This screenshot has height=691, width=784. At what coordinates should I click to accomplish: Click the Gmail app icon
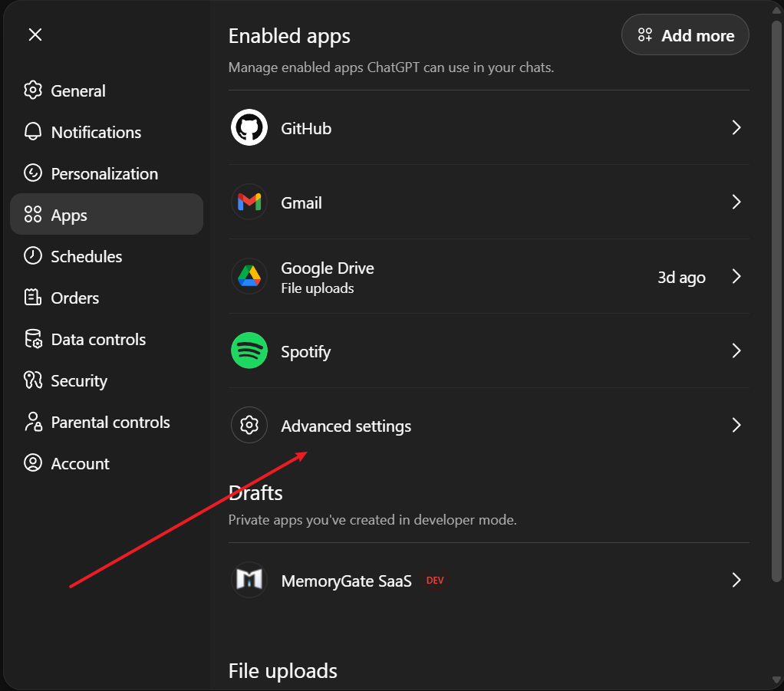[x=249, y=202]
